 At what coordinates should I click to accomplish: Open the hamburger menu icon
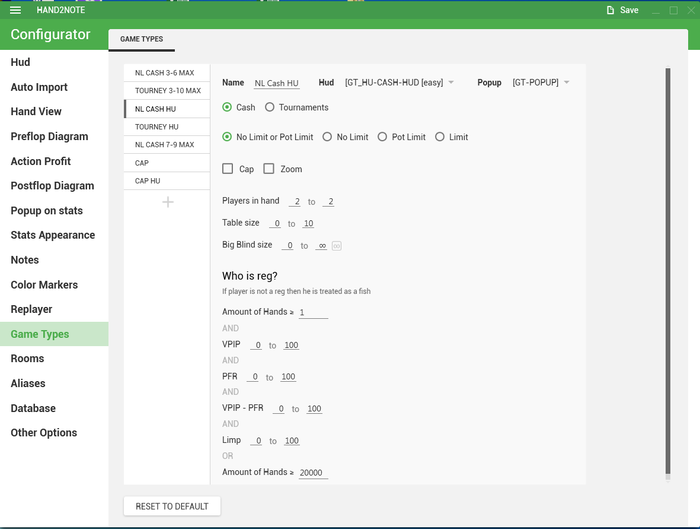pos(15,10)
